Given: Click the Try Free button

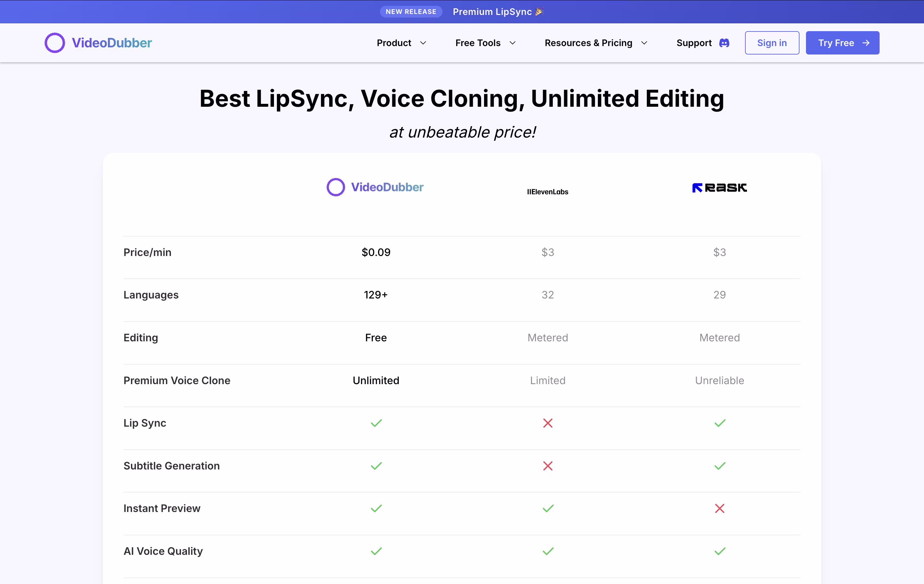Looking at the screenshot, I should (x=842, y=43).
